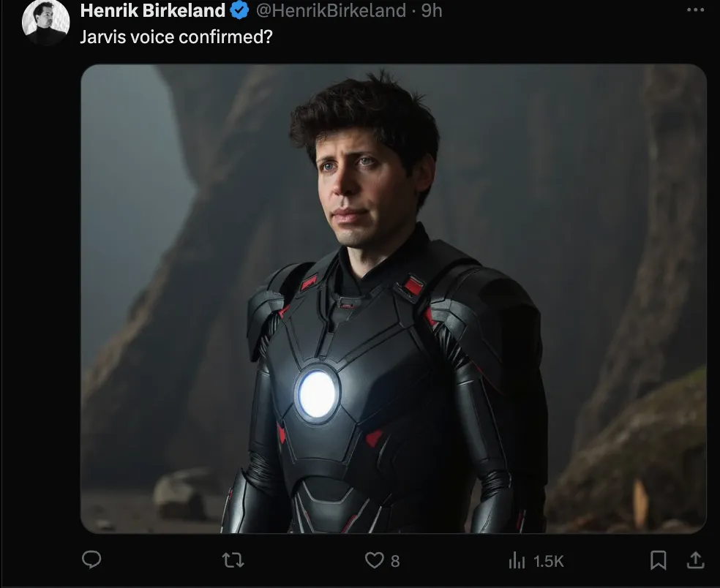720x588 pixels.
Task: Open the attached photo in the tweet
Action: pos(394,299)
